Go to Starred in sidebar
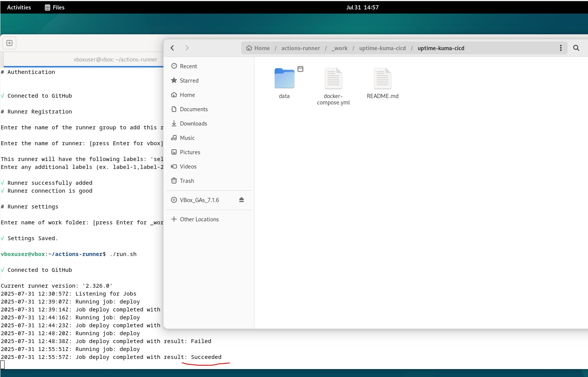This screenshot has width=588, height=377. click(x=189, y=81)
